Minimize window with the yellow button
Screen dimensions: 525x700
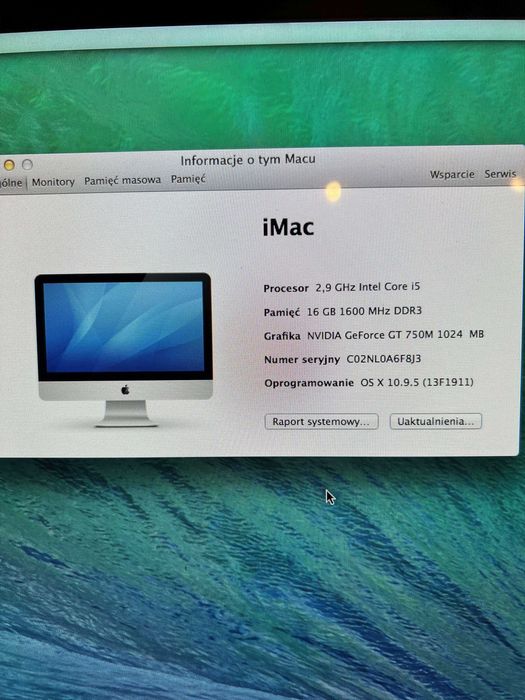coord(9,165)
